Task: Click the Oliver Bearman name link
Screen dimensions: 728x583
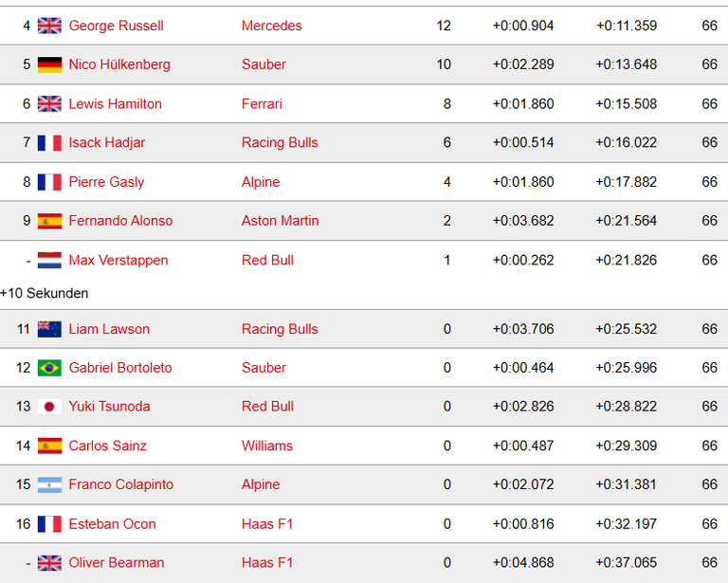Action: [x=117, y=562]
